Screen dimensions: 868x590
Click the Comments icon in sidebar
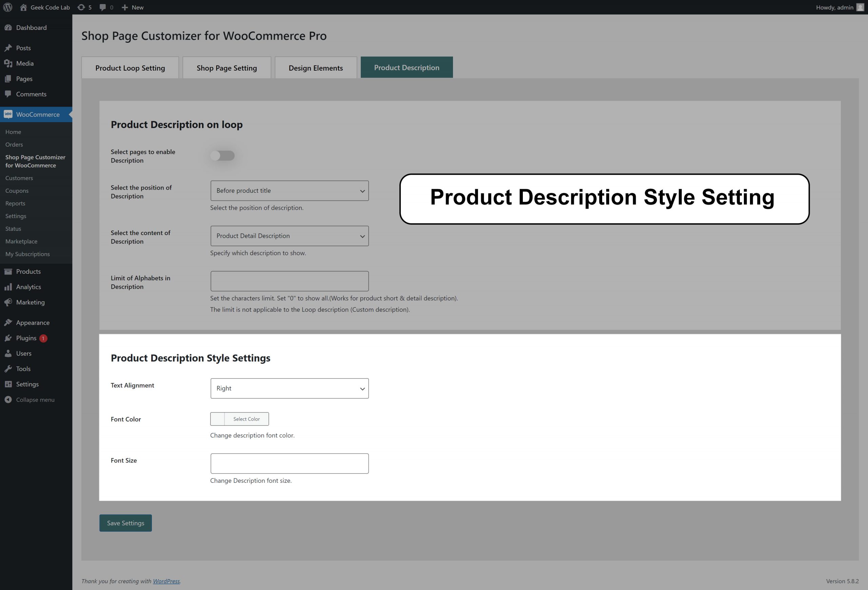[x=8, y=94]
